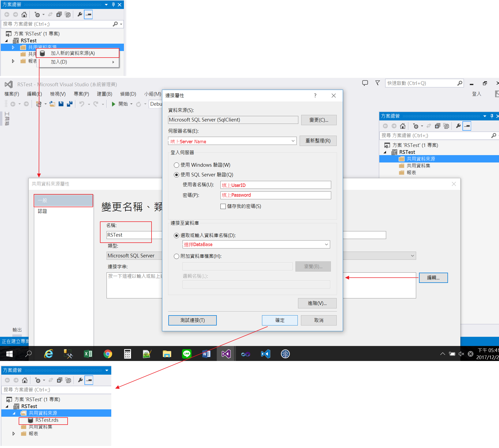Screen dimensions: 499x448
Task: Click Home icon in bottom Solution Explorer
Action: (x=25, y=380)
